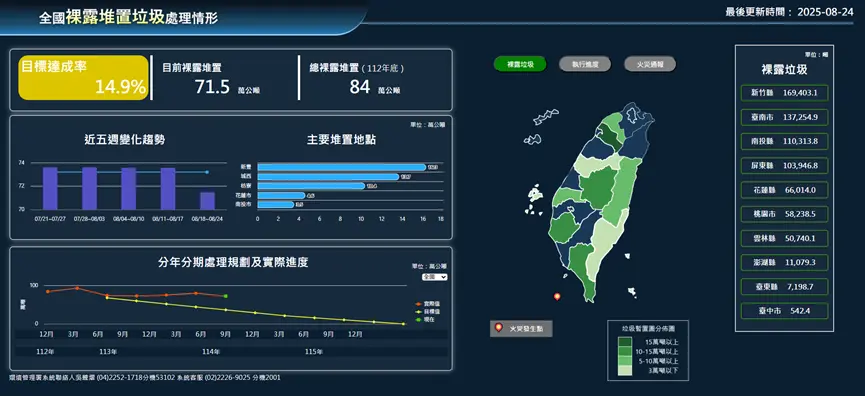
Task: Click the 近五週變化趨勢 chart title
Action: pos(125,140)
